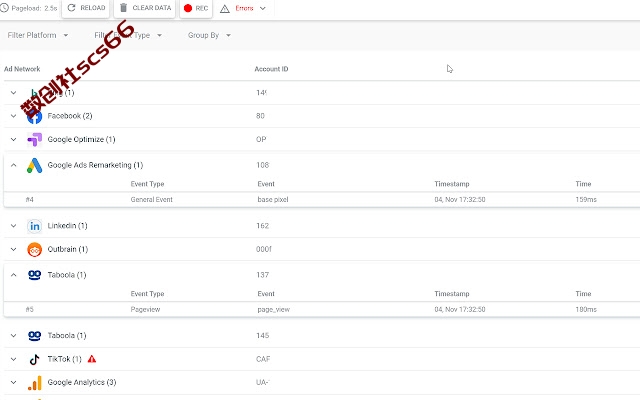Collapse the Taboola row with ID 137
The width and height of the screenshot is (640, 400).
tap(13, 275)
